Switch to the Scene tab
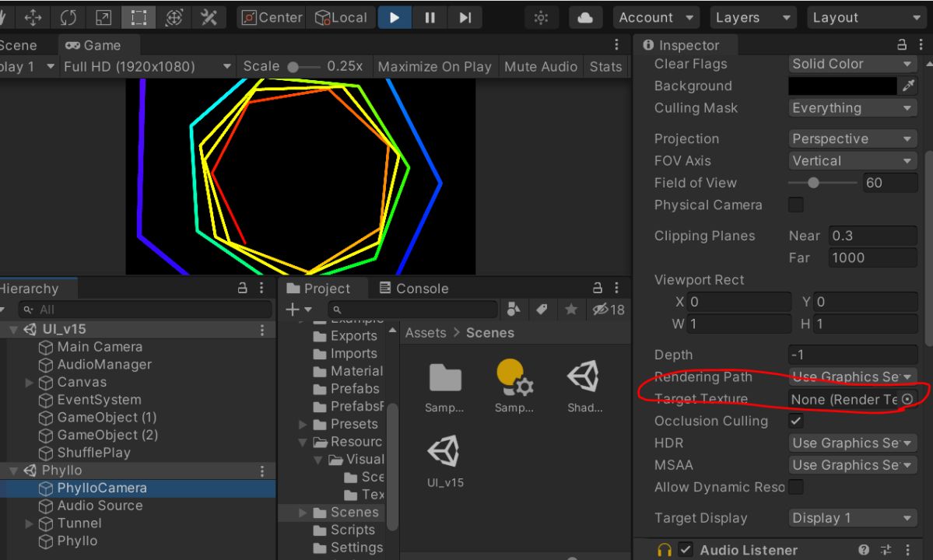 [18, 45]
